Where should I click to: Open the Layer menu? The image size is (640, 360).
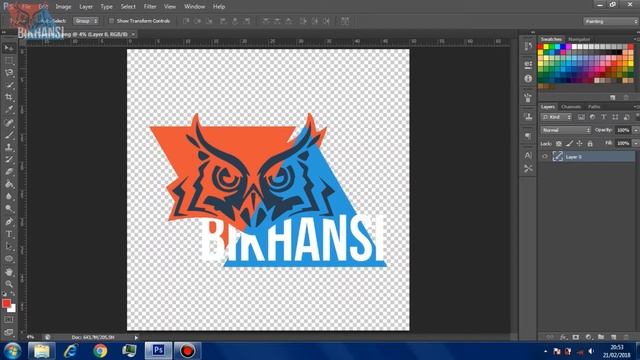tap(86, 7)
